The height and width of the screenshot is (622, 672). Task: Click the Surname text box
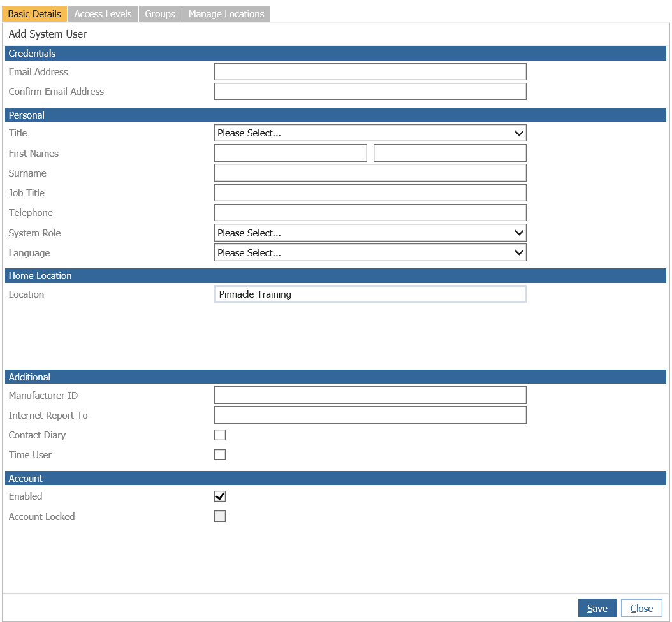370,173
